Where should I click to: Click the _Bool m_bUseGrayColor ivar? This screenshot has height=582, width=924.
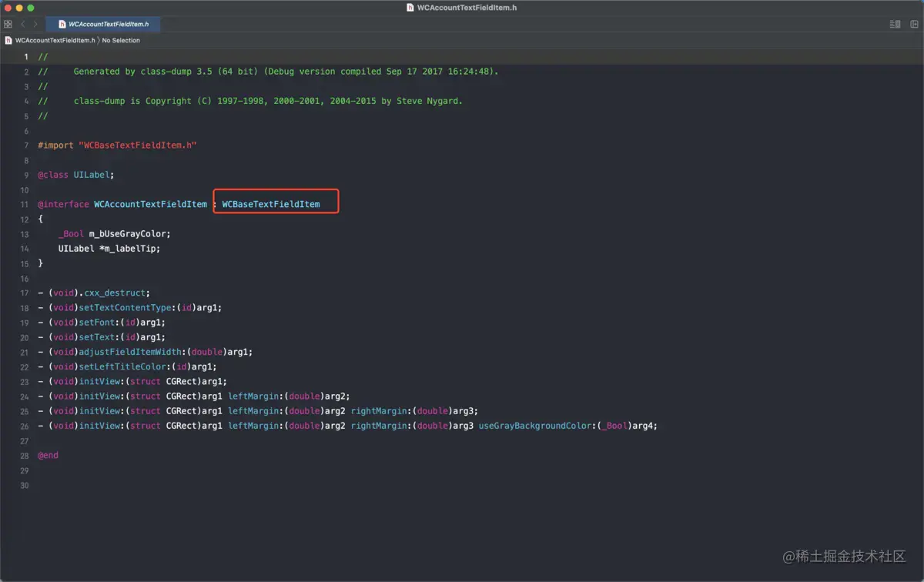(x=114, y=234)
